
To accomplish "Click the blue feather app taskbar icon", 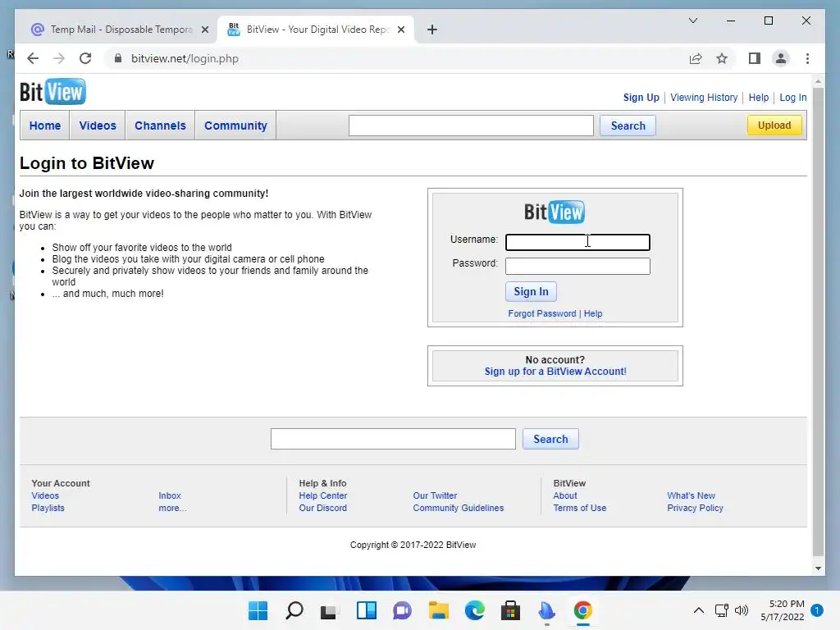I will (x=546, y=610).
